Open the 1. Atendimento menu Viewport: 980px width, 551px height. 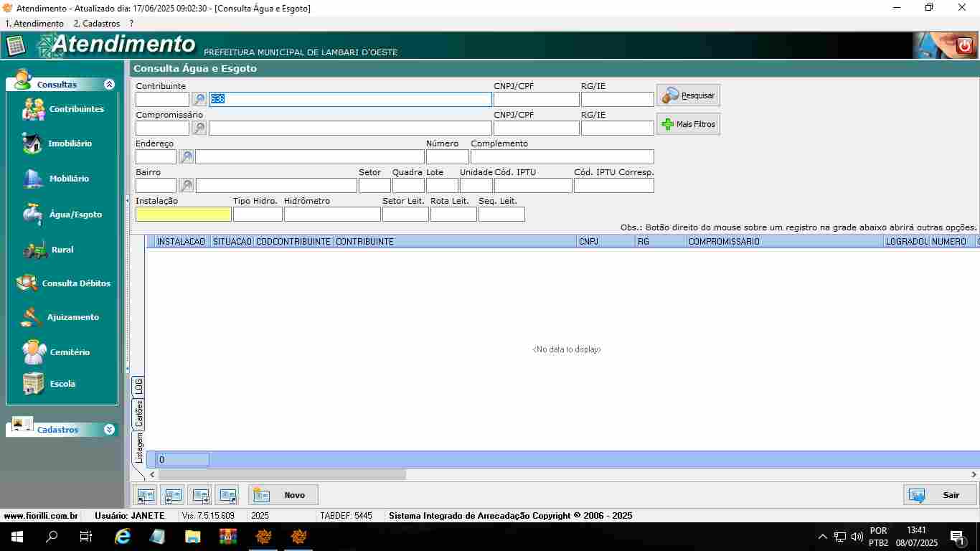pyautogui.click(x=34, y=24)
